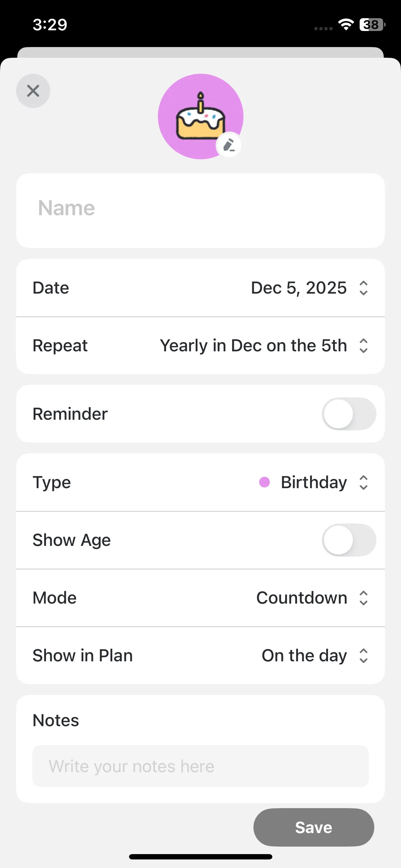Image resolution: width=401 pixels, height=868 pixels.
Task: Turn on the Show Age toggle
Action: point(349,540)
